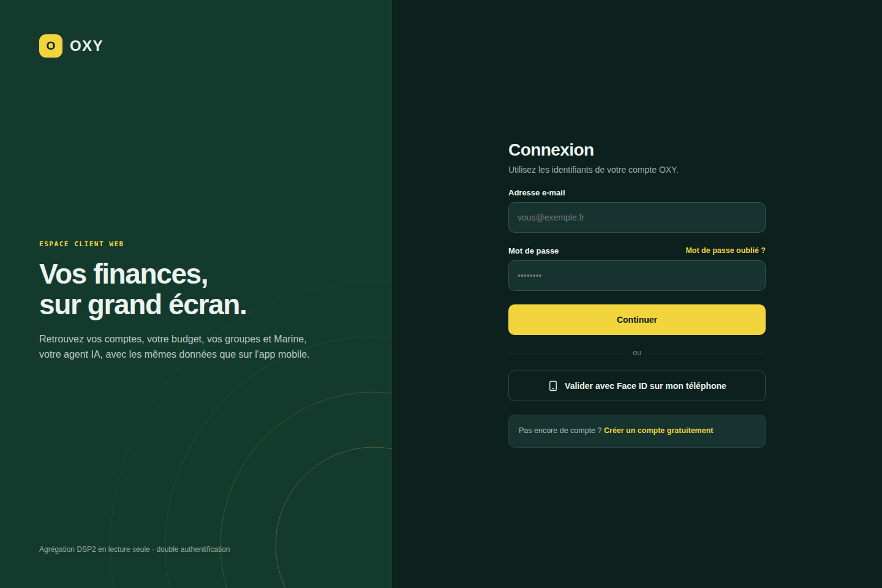Screen dimensions: 882x588
Task: Click the OXY wordmark text
Action: (86, 46)
